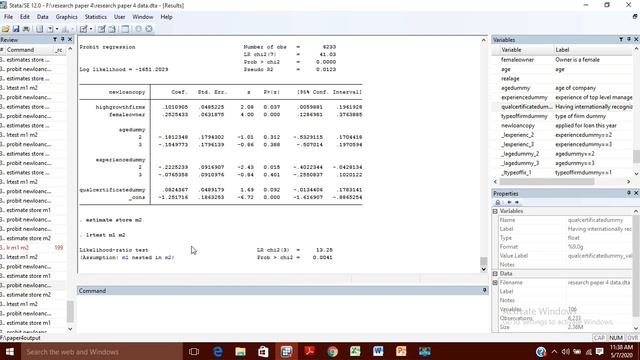Expand the Filename entry in Properties
Viewport: 640px width, 360px height.
pos(495,282)
